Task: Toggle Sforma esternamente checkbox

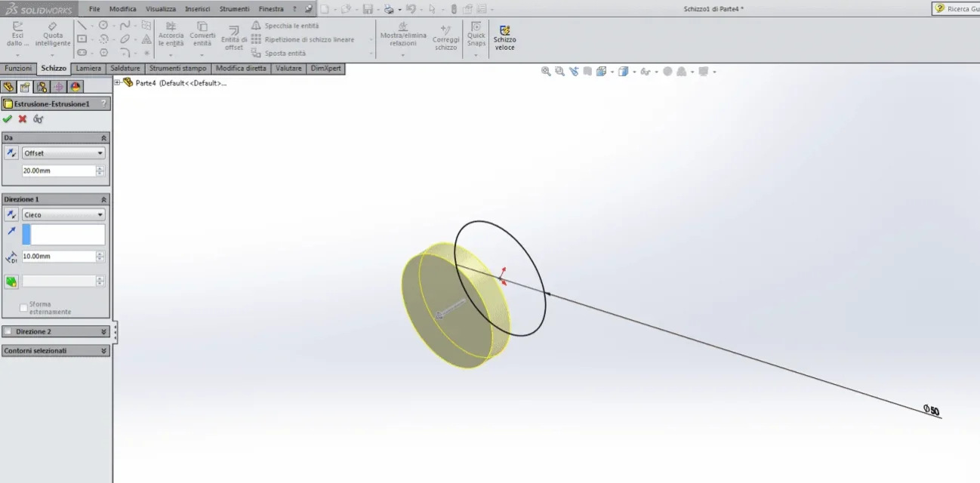Action: [23, 307]
